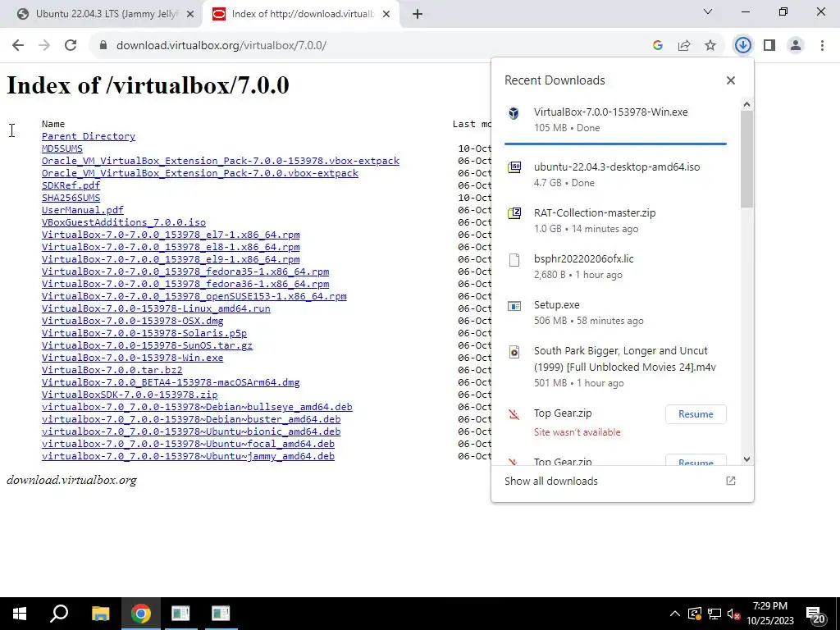
Task: Select the Index of download.virtualbox tab
Action: [x=302, y=14]
